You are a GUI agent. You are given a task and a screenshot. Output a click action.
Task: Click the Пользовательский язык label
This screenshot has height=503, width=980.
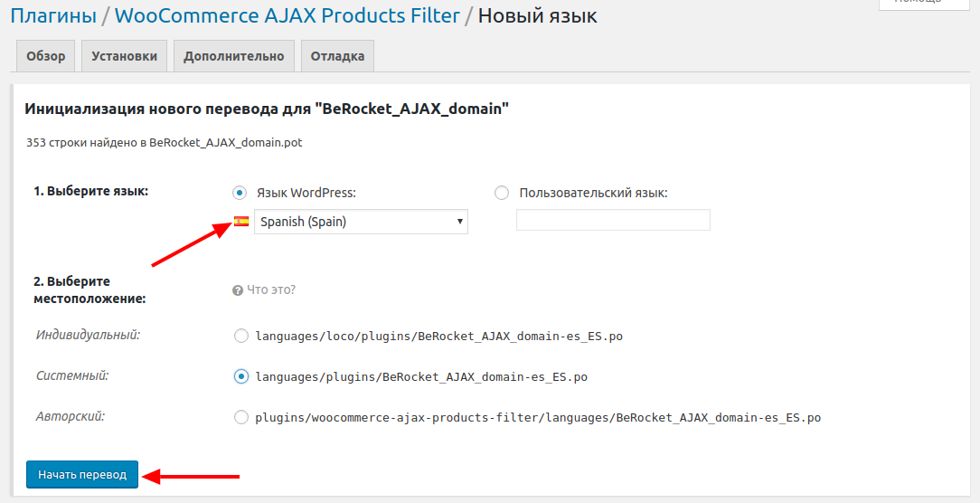[593, 193]
